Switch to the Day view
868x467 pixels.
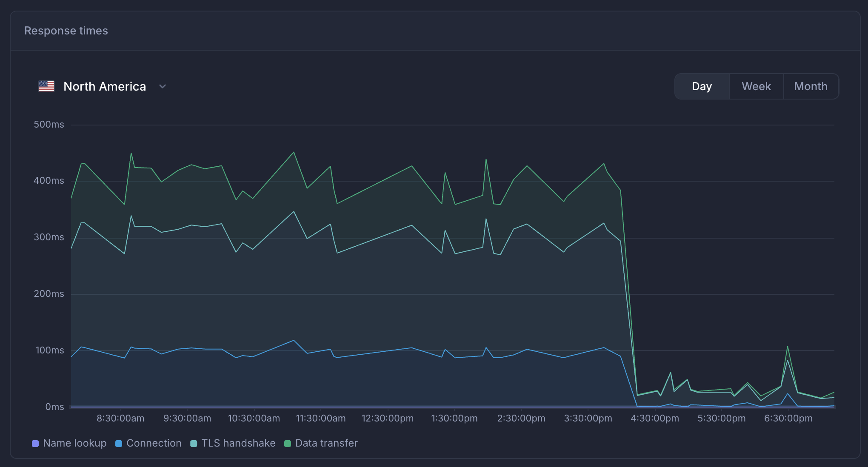(x=702, y=86)
